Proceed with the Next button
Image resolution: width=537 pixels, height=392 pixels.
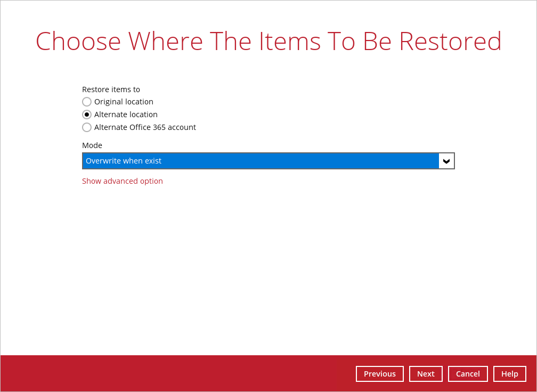[x=426, y=374]
